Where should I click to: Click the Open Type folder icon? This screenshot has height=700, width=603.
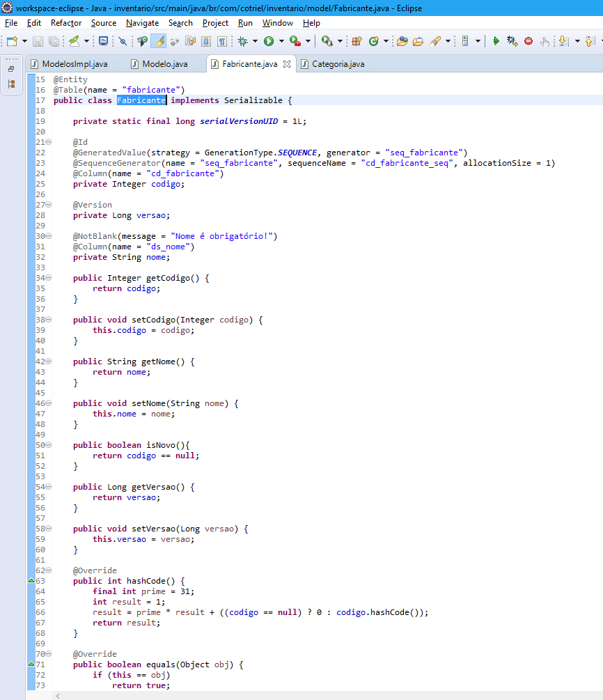(x=402, y=41)
